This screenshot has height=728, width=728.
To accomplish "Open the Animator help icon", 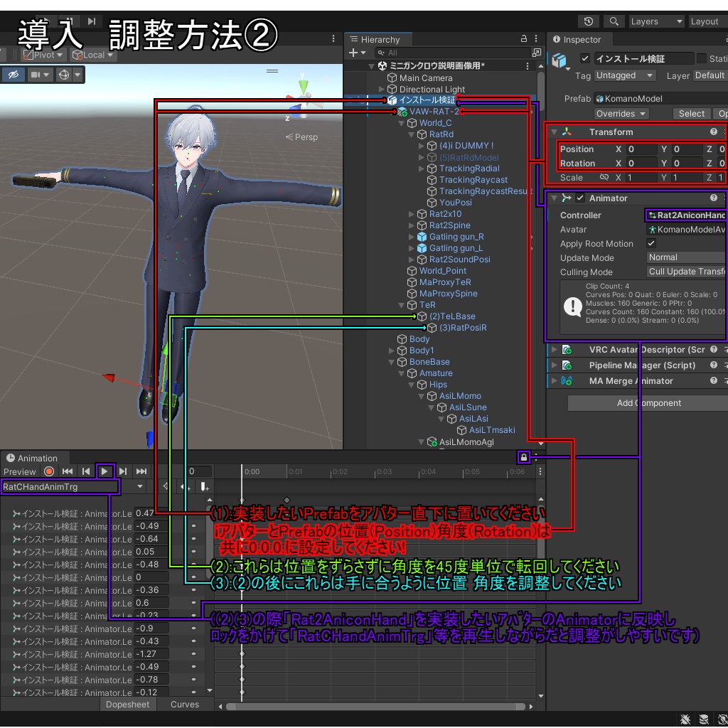I will pyautogui.click(x=714, y=198).
